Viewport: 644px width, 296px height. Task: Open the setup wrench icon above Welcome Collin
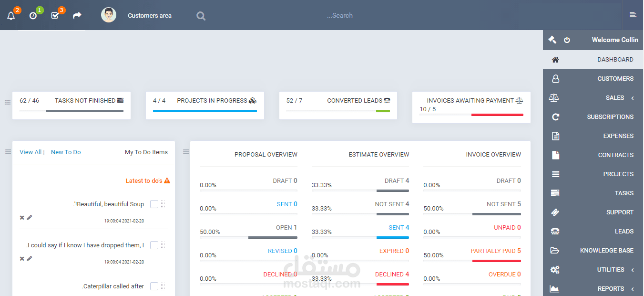coord(552,40)
